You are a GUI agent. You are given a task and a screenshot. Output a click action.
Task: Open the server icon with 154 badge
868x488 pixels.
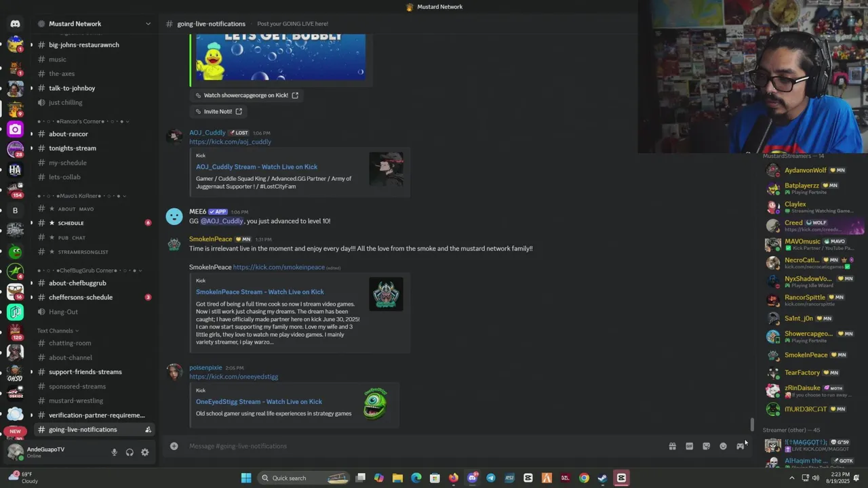coord(15,190)
